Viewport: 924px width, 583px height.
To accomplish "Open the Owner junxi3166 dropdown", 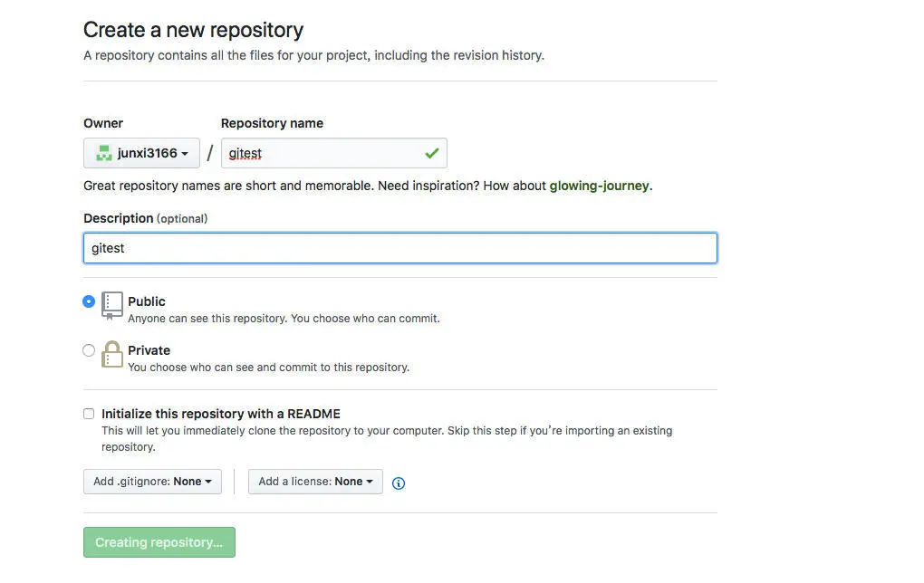I will (141, 153).
